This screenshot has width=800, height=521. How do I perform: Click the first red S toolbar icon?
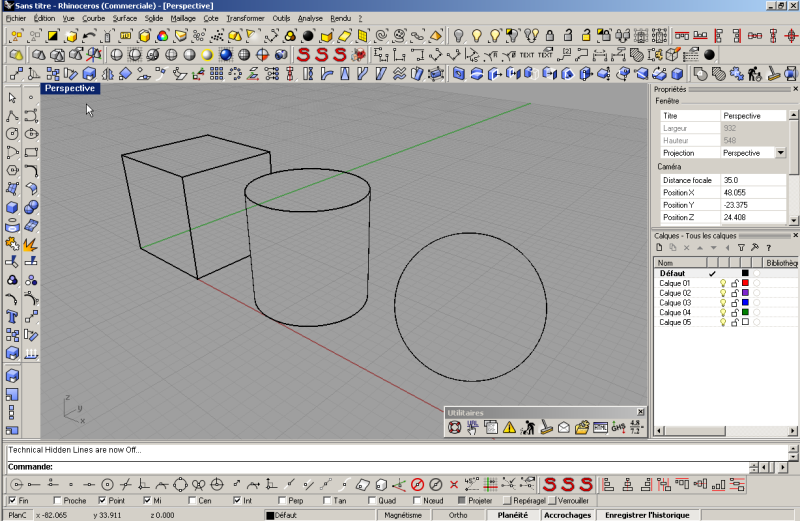[x=303, y=55]
